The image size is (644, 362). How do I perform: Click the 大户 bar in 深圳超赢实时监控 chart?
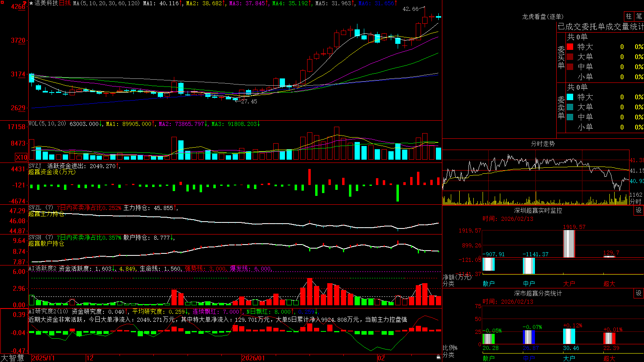click(x=569, y=244)
